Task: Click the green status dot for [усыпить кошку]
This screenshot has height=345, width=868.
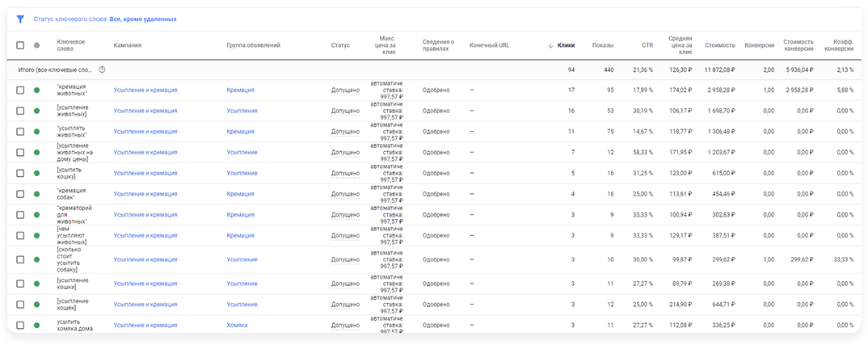Action: click(x=36, y=173)
